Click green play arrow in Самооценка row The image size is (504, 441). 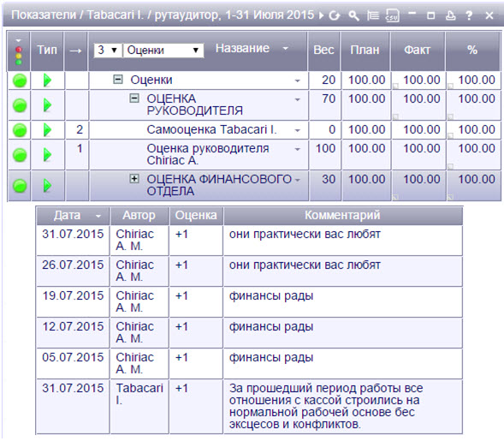(47, 129)
